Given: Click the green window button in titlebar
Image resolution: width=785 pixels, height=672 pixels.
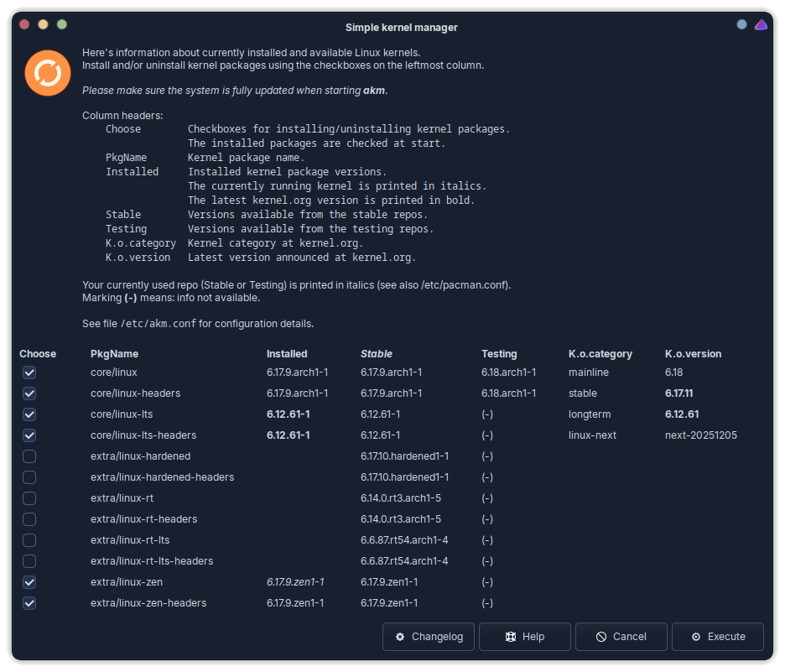Looking at the screenshot, I should pos(61,25).
